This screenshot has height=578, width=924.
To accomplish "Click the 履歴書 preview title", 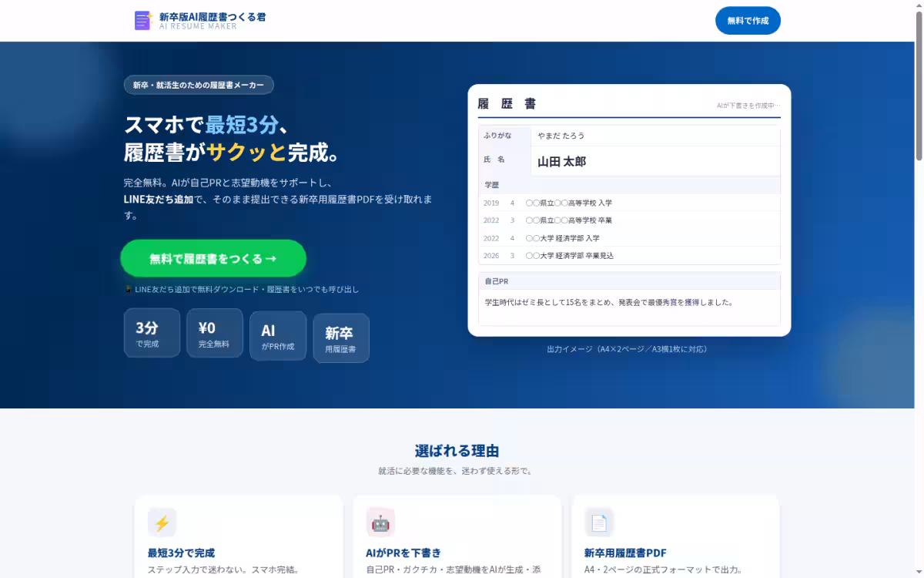I will pyautogui.click(x=507, y=103).
